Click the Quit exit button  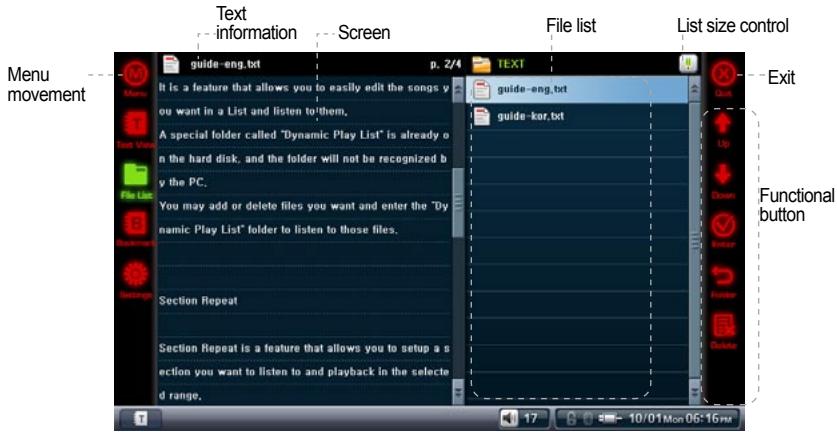(x=723, y=75)
